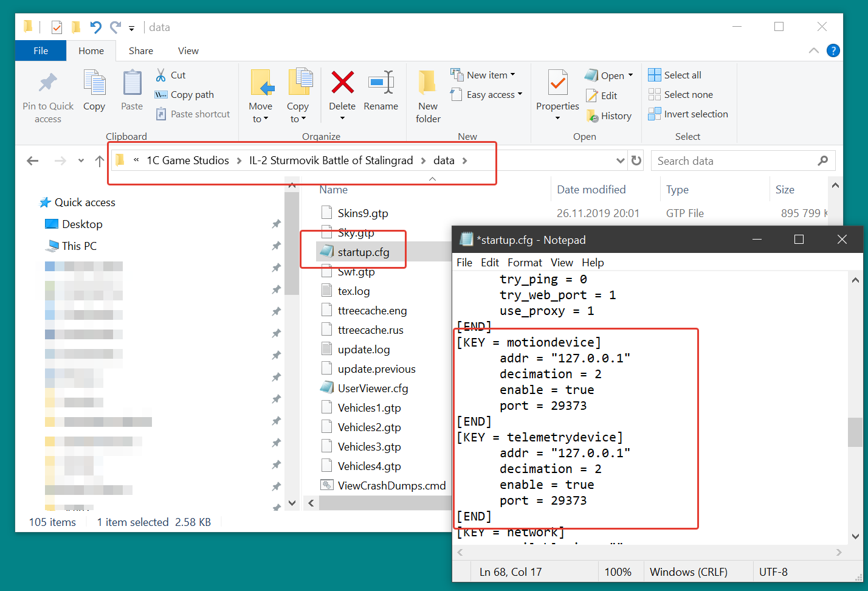Click the Pin to Quick access icon
Image resolution: width=868 pixels, height=591 pixels.
tap(48, 83)
